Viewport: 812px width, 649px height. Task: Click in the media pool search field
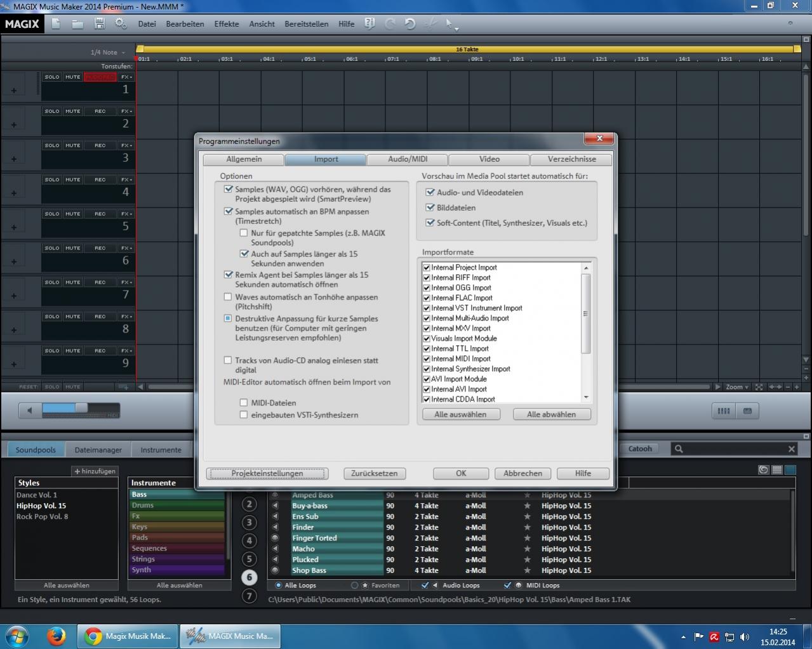tap(735, 449)
